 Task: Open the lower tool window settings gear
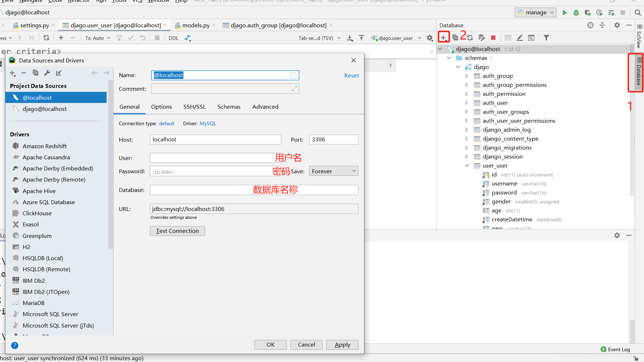[617, 235]
